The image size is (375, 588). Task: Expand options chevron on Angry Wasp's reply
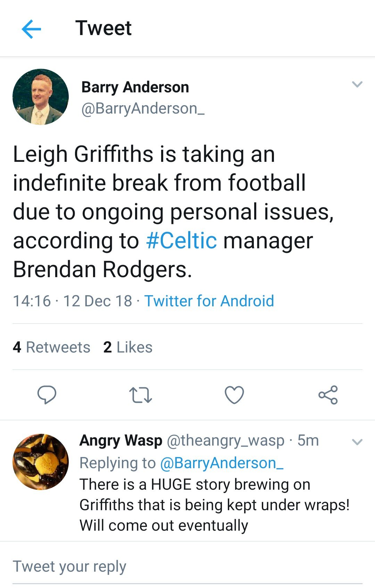coord(357,442)
